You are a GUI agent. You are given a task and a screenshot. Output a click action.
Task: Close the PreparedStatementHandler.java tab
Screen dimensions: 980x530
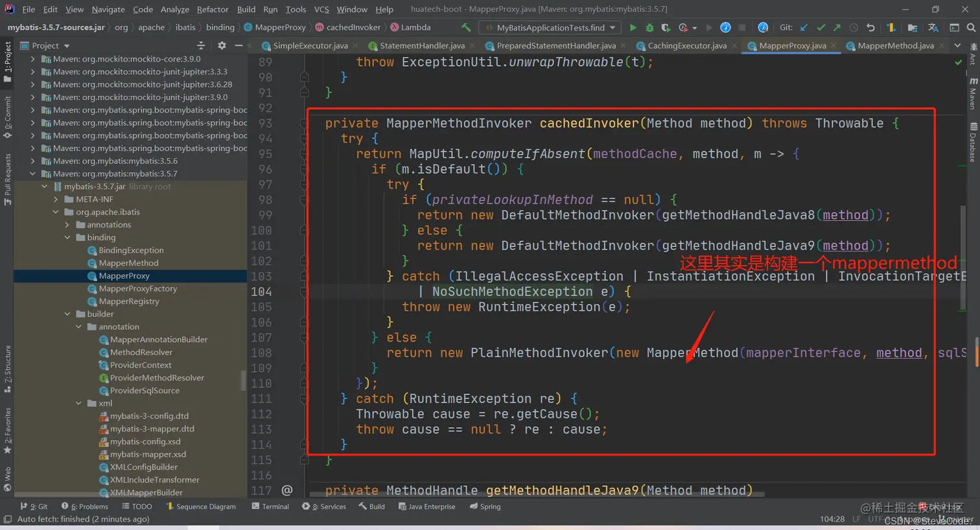622,45
